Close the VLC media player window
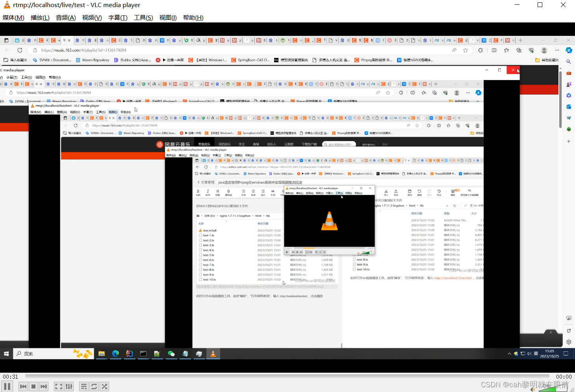Image resolution: width=575 pixels, height=392 pixels. click(x=563, y=5)
